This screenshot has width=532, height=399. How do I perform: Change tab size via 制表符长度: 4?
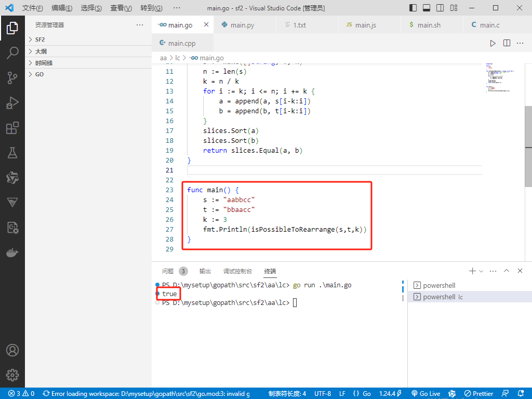[x=287, y=394]
